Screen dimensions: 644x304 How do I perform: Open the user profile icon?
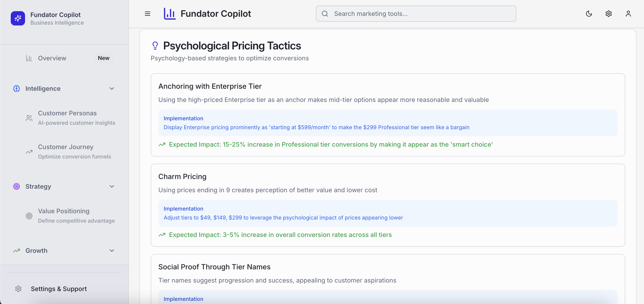coord(628,14)
